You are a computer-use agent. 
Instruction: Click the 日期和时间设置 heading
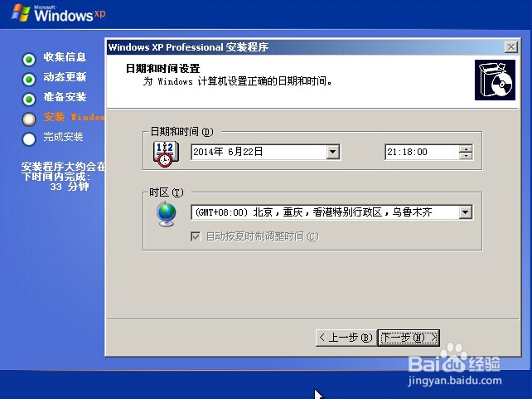(x=163, y=69)
